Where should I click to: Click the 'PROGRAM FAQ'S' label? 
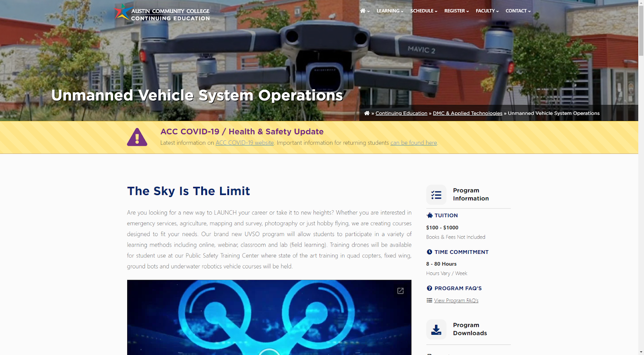(x=458, y=288)
